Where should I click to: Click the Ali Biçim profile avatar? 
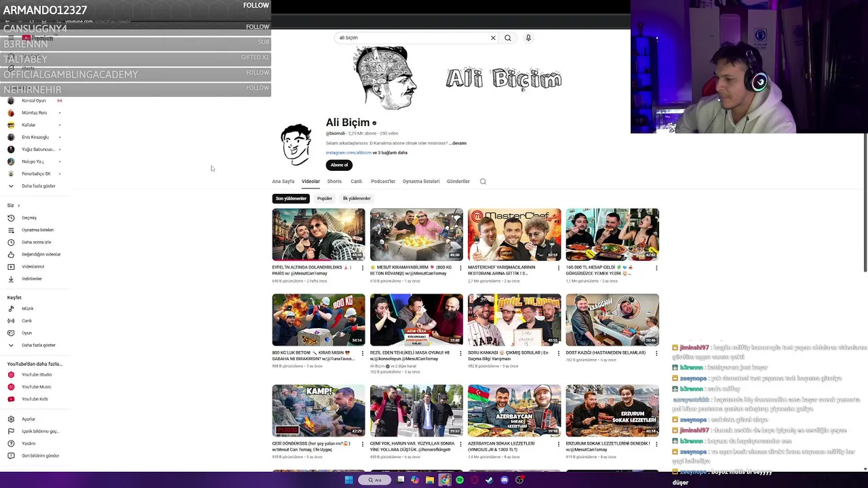[296, 144]
